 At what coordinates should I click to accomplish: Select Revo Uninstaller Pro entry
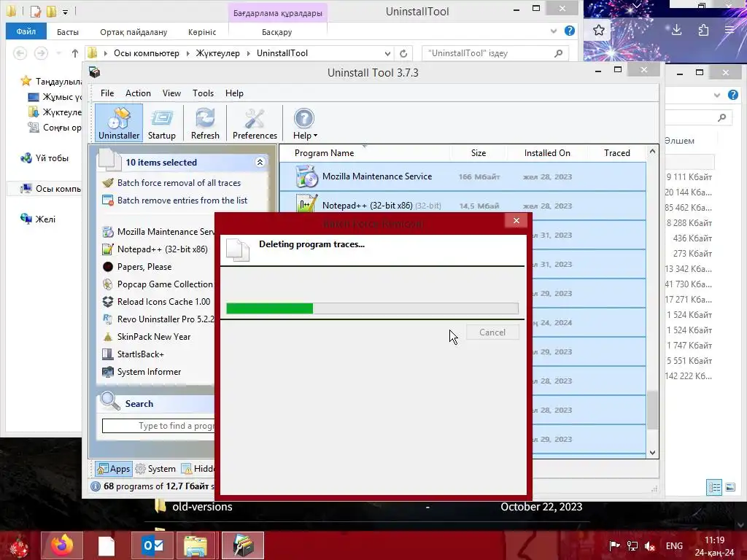coord(158,319)
